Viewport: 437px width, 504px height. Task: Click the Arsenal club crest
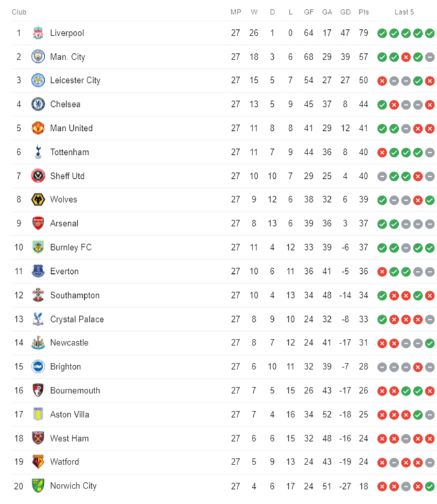pos(38,223)
